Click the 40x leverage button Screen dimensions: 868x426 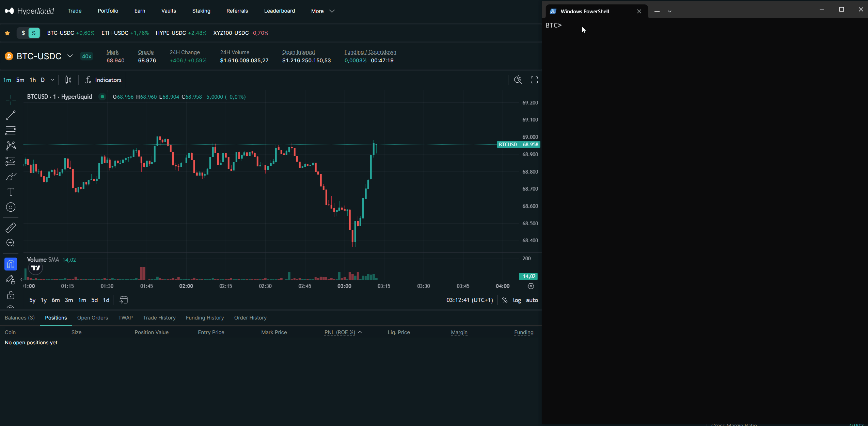pos(86,56)
